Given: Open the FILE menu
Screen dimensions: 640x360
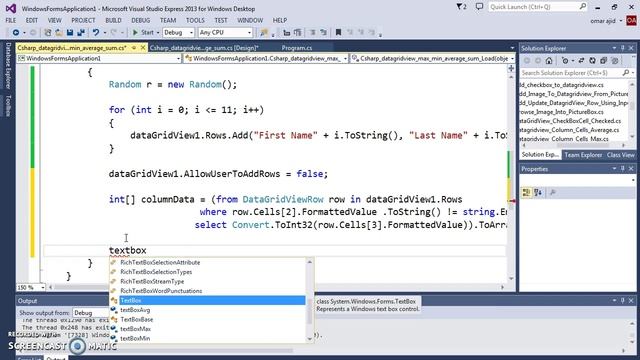Looking at the screenshot, I should click(11, 20).
